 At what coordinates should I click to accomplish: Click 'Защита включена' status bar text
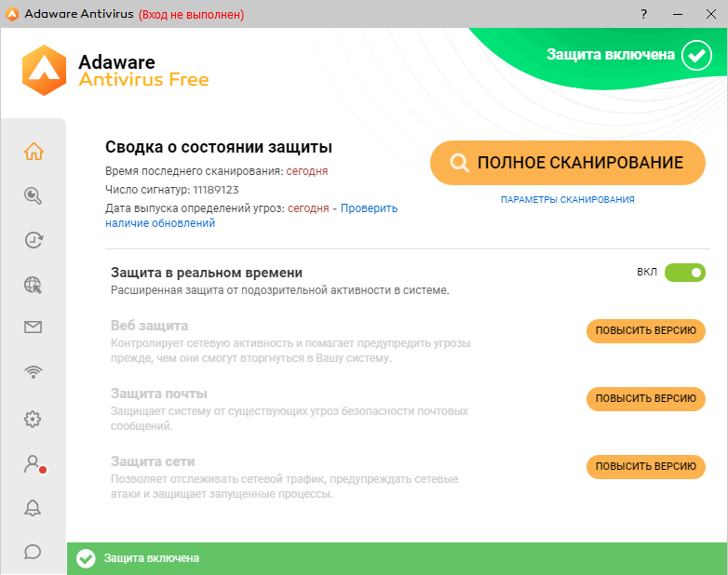(152, 558)
